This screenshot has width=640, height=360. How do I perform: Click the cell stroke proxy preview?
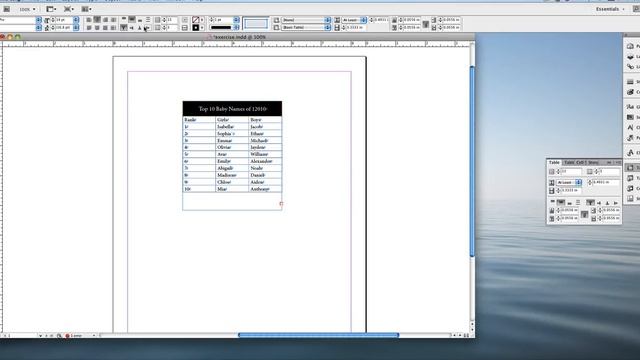point(256,23)
